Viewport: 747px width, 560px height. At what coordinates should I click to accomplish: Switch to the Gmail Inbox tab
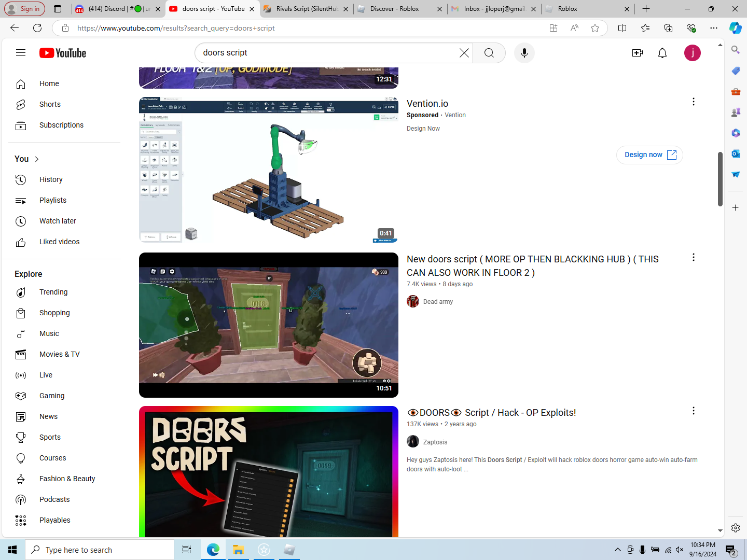point(494,9)
